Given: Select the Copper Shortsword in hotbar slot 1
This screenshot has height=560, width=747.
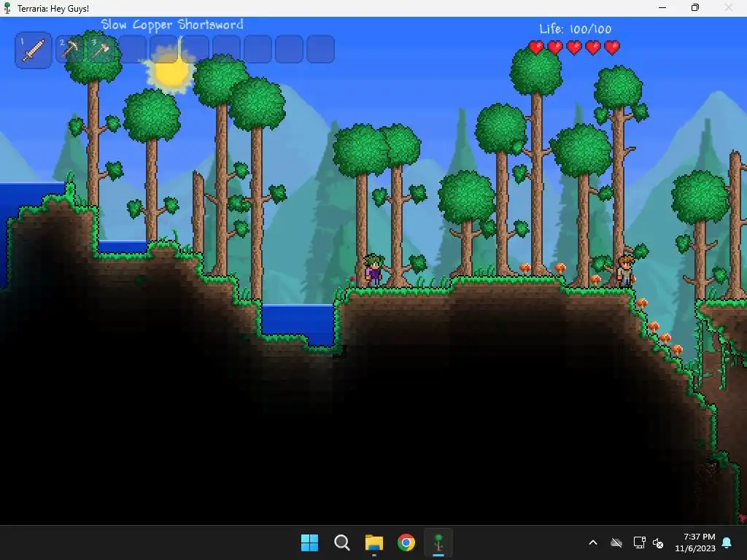Looking at the screenshot, I should tap(34, 50).
